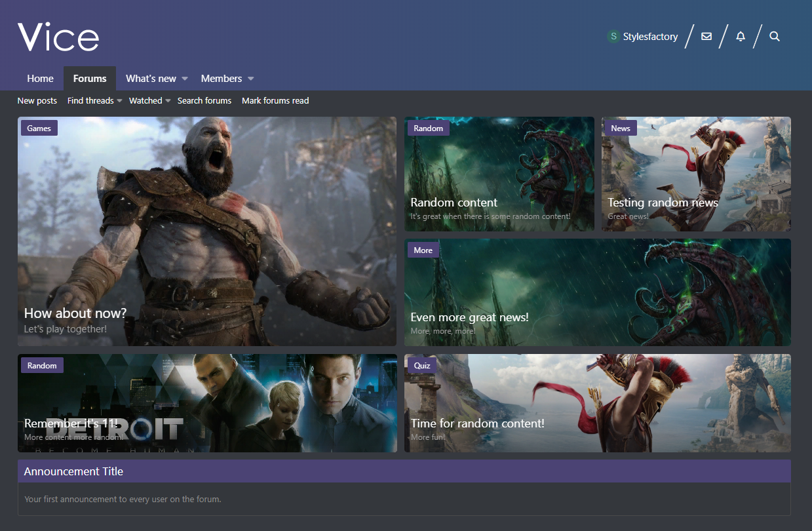This screenshot has width=812, height=531.
Task: Click the Vice site logo
Action: (58, 37)
